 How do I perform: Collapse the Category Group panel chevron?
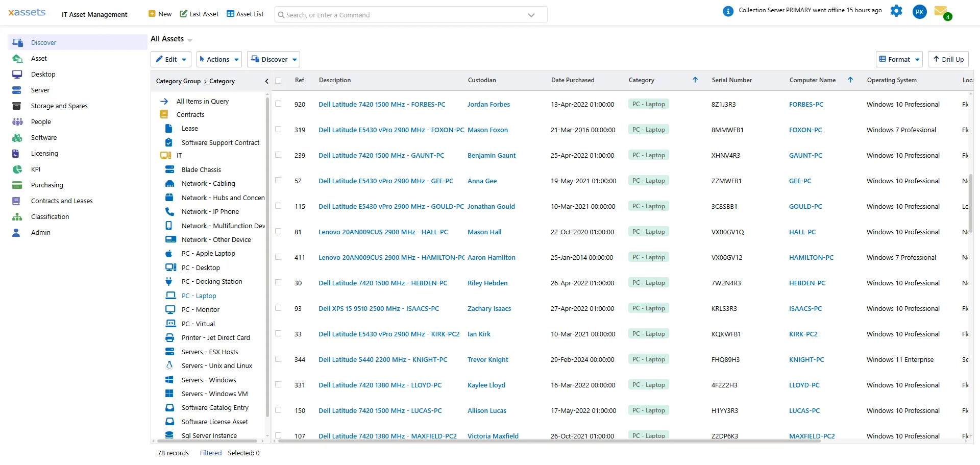pyautogui.click(x=266, y=81)
